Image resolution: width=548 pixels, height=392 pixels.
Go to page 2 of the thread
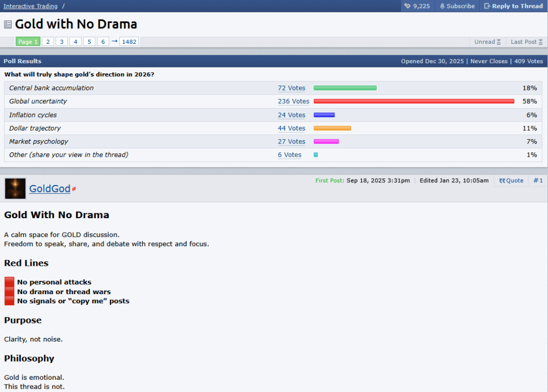(48, 42)
